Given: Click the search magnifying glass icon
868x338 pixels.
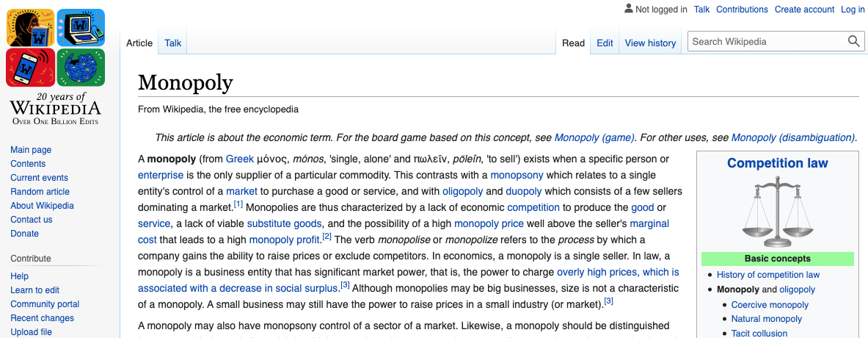Looking at the screenshot, I should pos(853,42).
